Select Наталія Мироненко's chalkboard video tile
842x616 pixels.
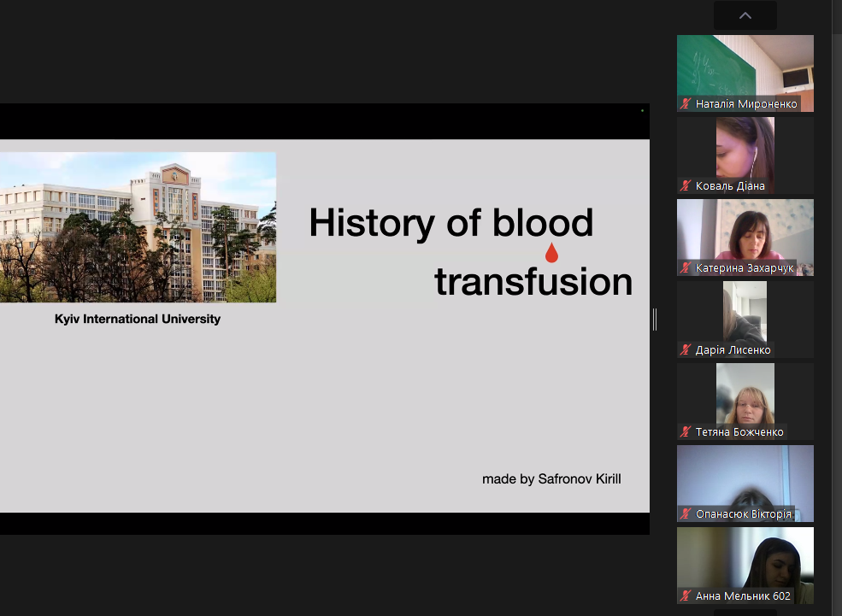(x=745, y=73)
